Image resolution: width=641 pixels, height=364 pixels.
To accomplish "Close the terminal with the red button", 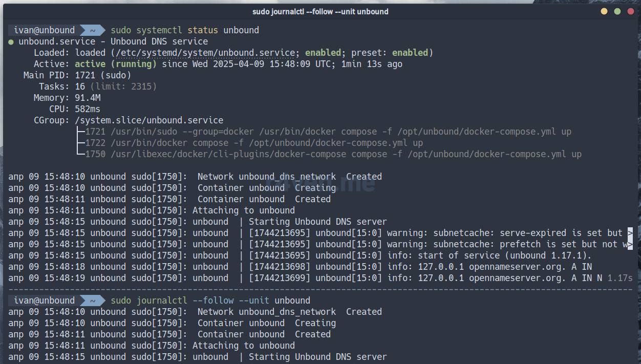I will (x=631, y=11).
